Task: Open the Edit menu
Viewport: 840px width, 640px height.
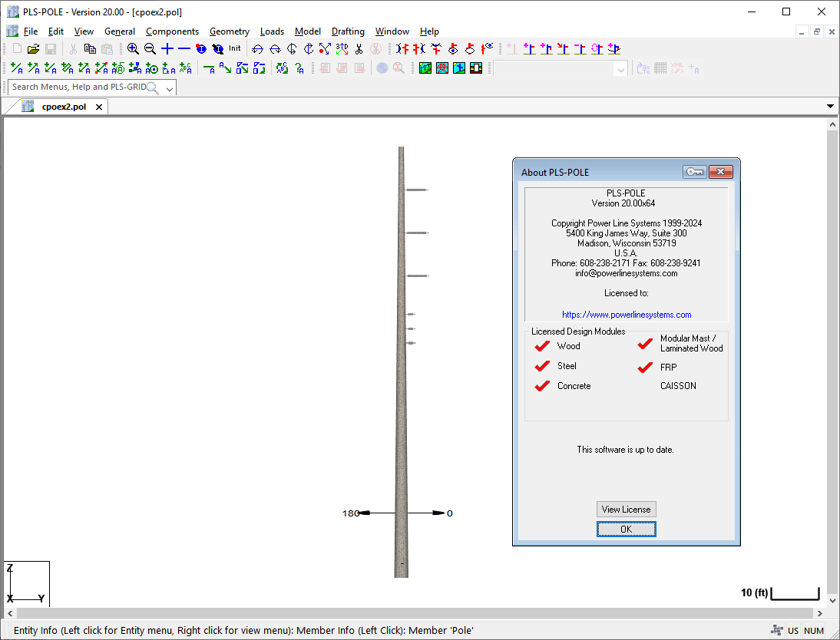Action: coord(56,31)
